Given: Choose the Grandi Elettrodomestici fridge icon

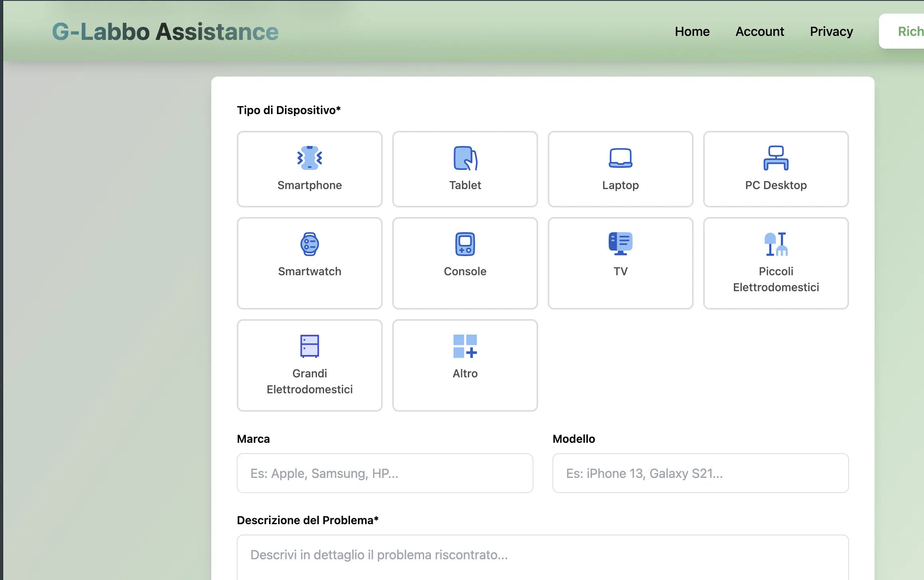Looking at the screenshot, I should pos(310,346).
